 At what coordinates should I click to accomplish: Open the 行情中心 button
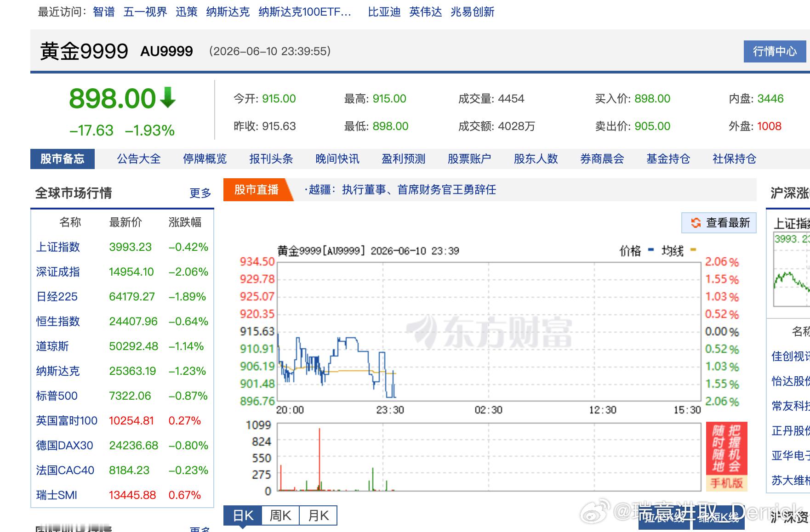(x=775, y=51)
